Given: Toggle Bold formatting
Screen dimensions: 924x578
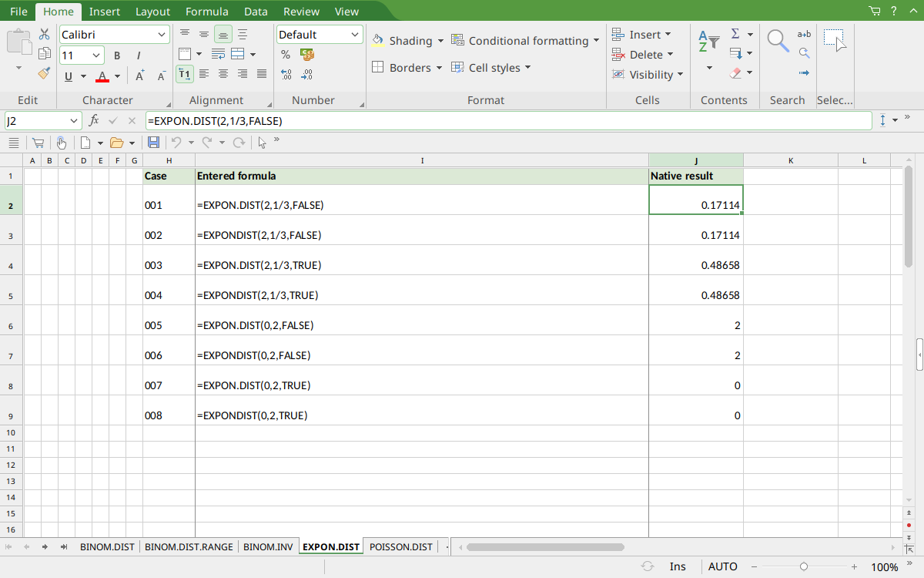Looking at the screenshot, I should click(117, 55).
